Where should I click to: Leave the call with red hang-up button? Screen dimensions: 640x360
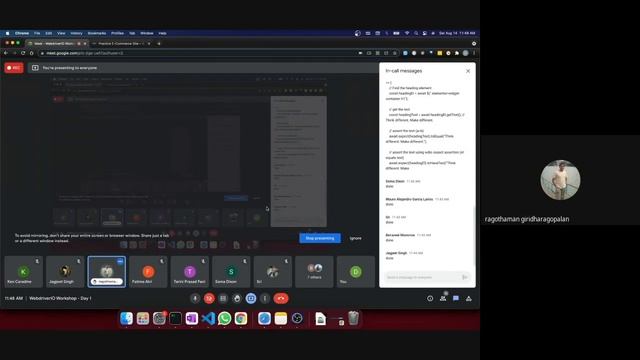coord(281,298)
